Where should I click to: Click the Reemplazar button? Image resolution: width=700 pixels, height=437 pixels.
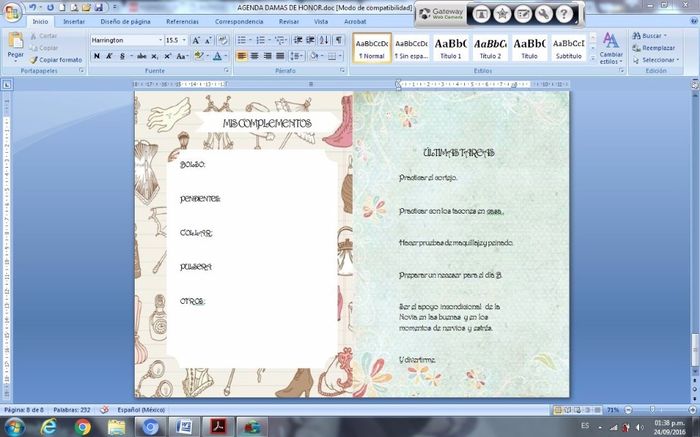[x=654, y=48]
